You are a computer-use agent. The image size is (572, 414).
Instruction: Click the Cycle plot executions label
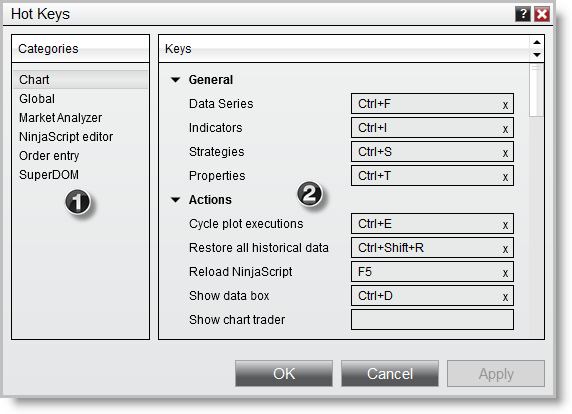click(x=246, y=224)
